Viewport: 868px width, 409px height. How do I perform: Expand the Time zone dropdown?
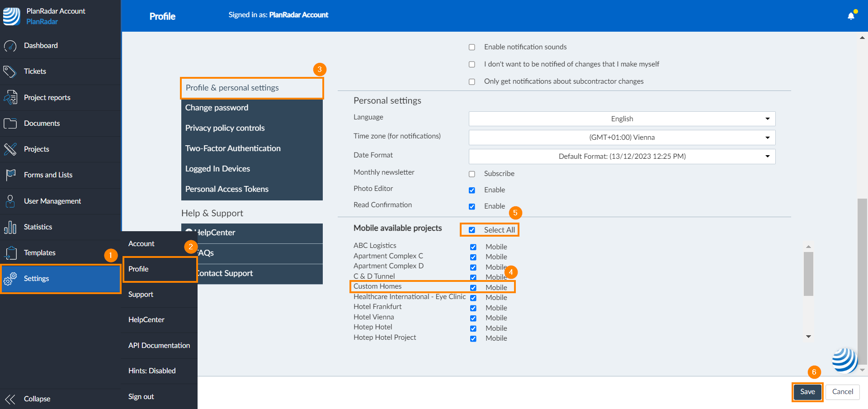tap(622, 138)
